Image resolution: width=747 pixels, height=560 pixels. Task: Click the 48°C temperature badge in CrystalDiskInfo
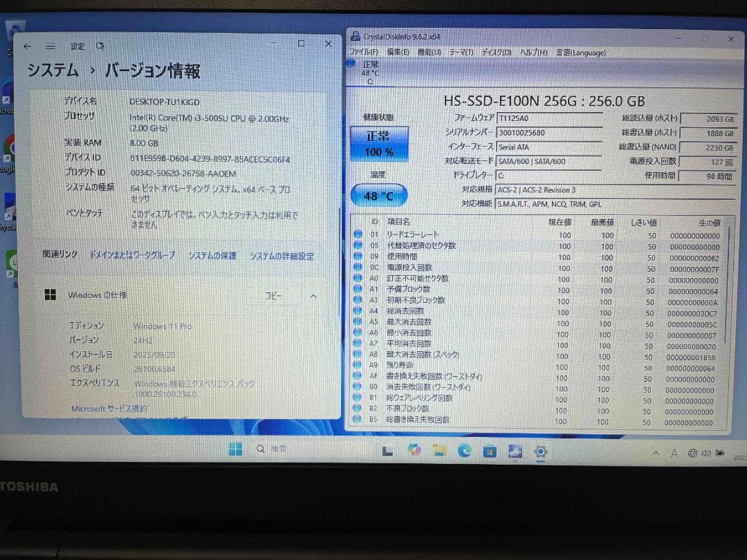point(378,196)
